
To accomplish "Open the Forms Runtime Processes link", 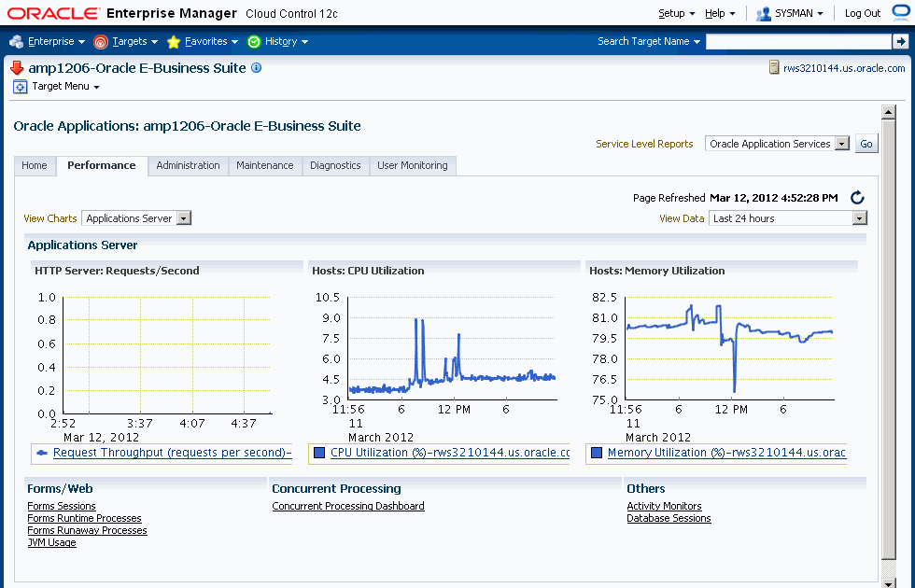I will (85, 519).
